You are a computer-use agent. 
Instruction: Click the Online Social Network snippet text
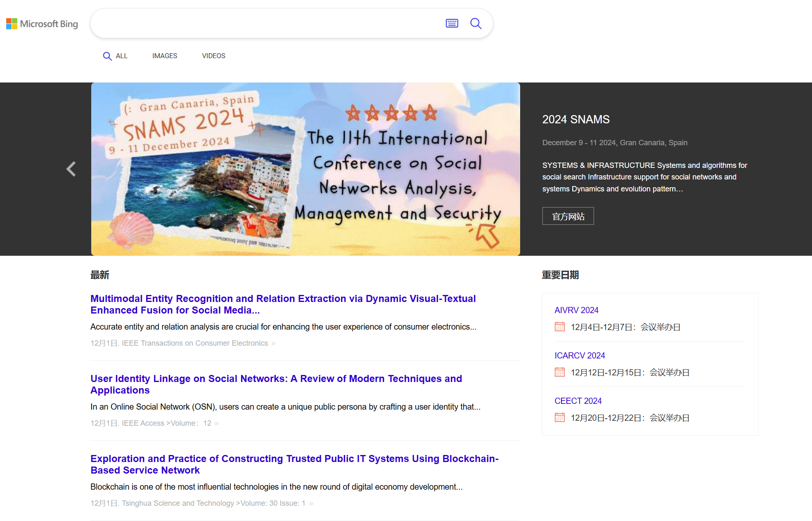click(285, 407)
